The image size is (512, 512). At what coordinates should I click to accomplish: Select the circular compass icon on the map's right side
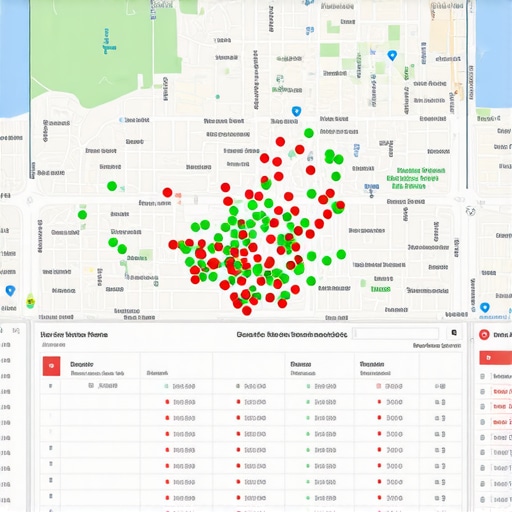[x=471, y=211]
